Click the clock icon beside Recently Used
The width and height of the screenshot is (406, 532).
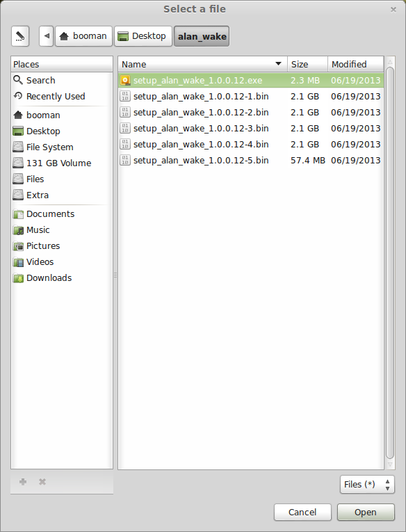coord(18,96)
